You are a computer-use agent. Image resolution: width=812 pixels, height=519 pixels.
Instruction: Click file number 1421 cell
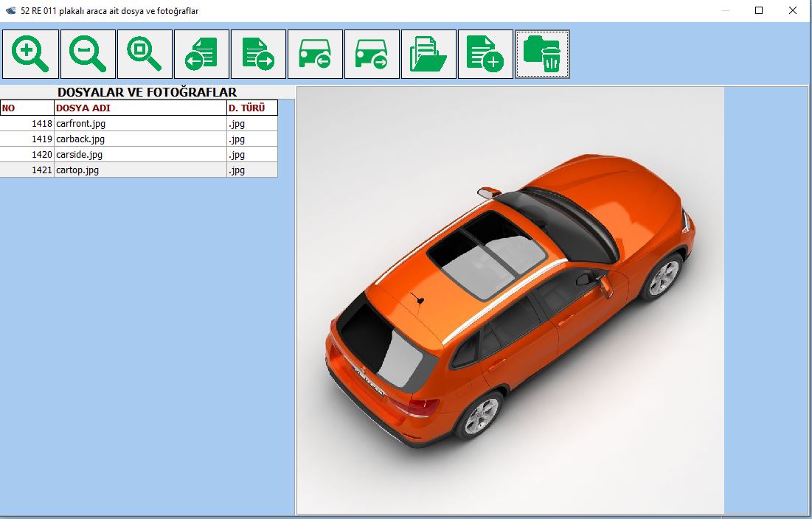[x=27, y=170]
